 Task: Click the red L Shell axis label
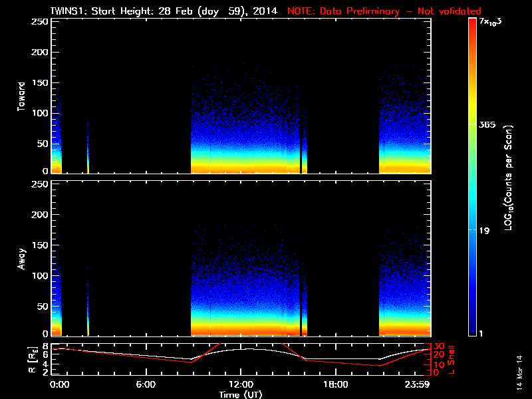tap(452, 358)
